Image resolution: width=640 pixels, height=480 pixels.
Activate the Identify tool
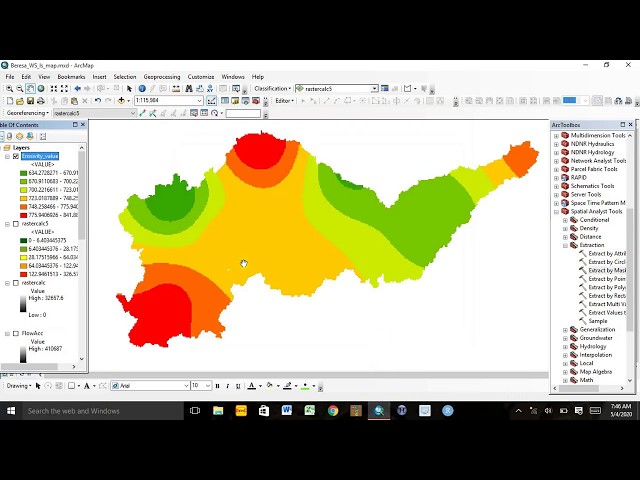point(142,89)
